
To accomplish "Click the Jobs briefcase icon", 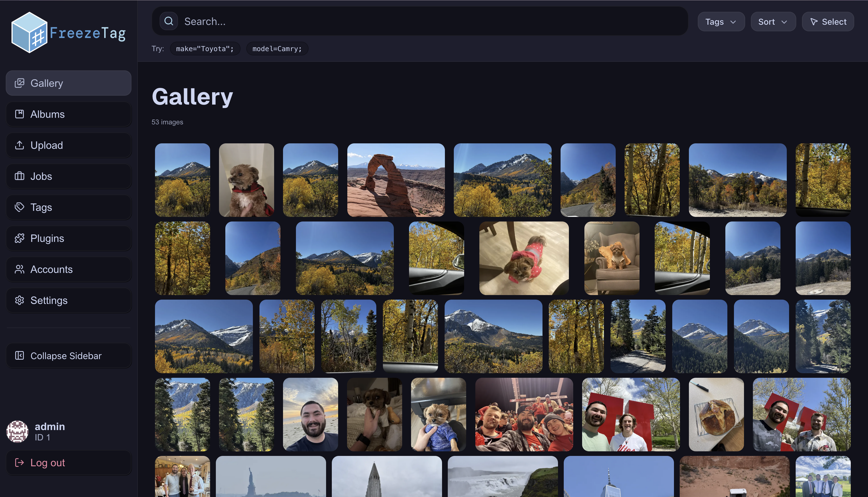I will click(20, 176).
